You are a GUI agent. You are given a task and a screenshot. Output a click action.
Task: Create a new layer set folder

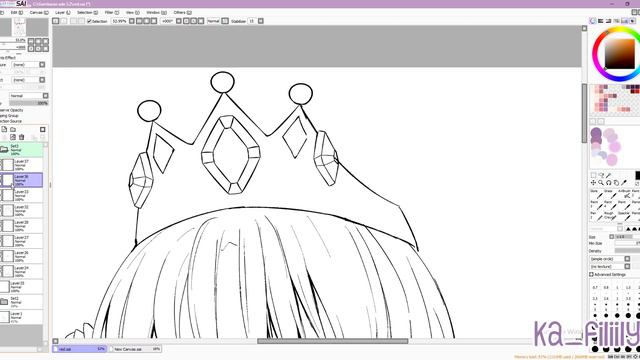(x=13, y=129)
